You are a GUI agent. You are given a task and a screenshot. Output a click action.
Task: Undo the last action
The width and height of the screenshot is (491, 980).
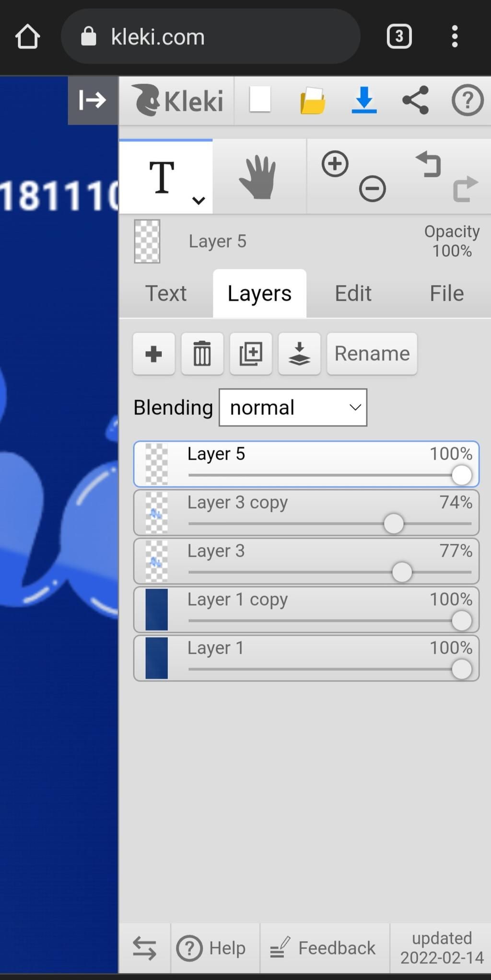click(x=428, y=164)
